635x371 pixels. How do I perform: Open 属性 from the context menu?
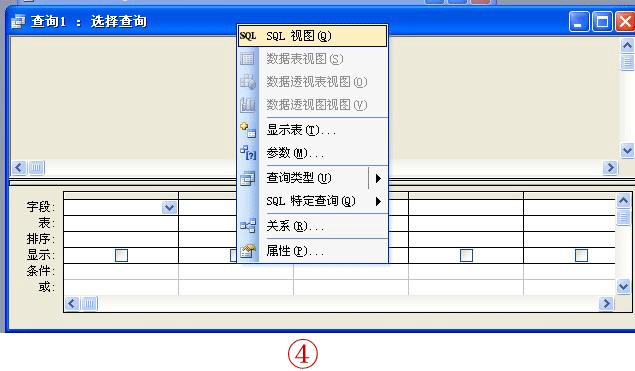pyautogui.click(x=312, y=251)
